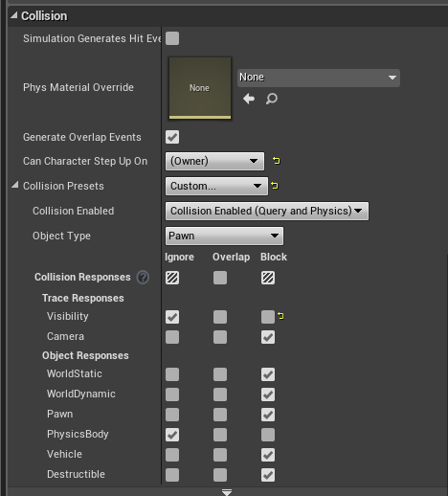Screen dimensions: 448x496
Task: Reset Can Character Step Up On to default
Action: tap(277, 161)
